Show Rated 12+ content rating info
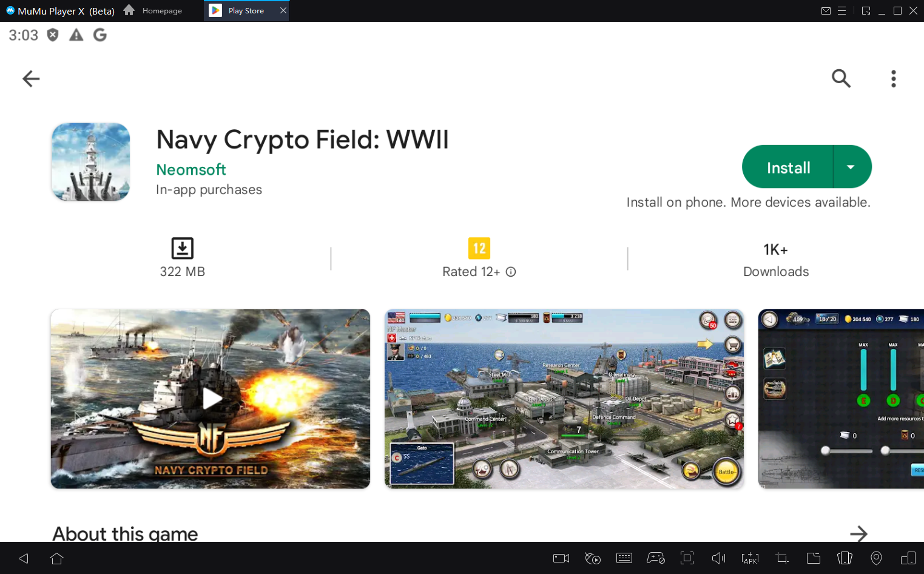The image size is (924, 574). click(511, 272)
